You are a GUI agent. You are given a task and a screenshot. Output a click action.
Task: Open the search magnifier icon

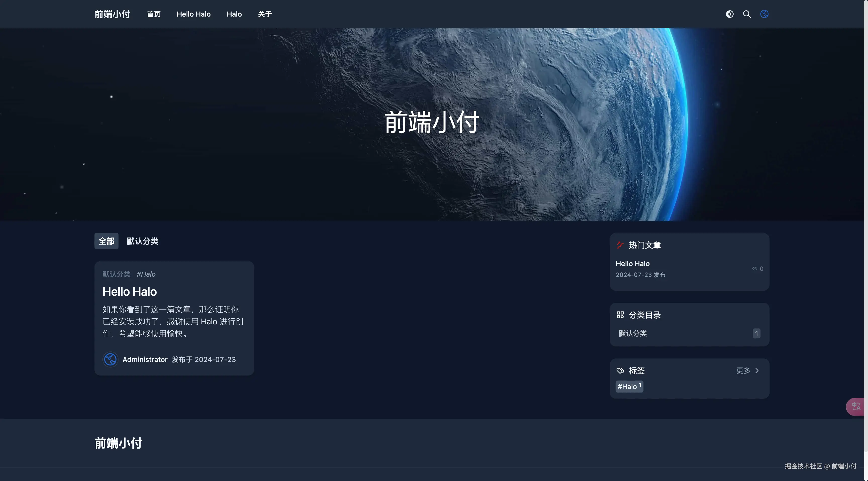pos(747,14)
